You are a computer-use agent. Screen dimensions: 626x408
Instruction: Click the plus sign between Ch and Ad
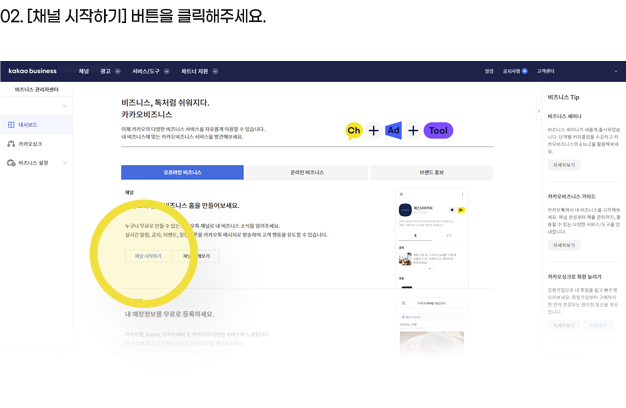click(373, 131)
